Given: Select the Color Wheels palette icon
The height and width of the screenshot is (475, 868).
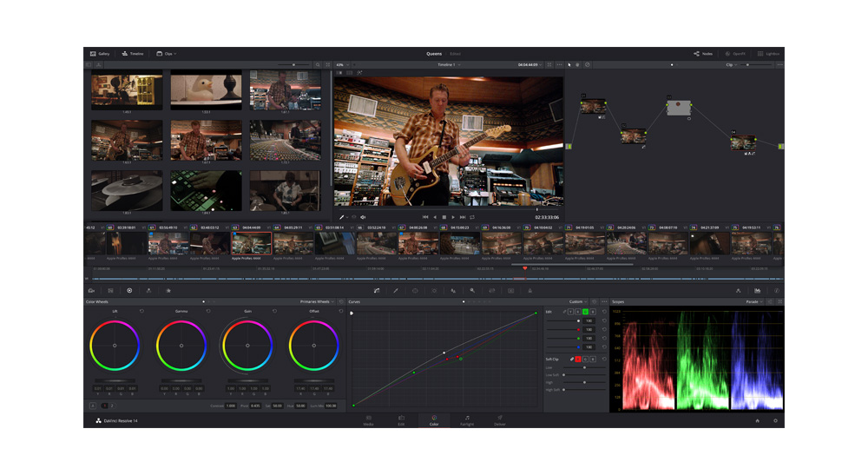Looking at the screenshot, I should (129, 290).
